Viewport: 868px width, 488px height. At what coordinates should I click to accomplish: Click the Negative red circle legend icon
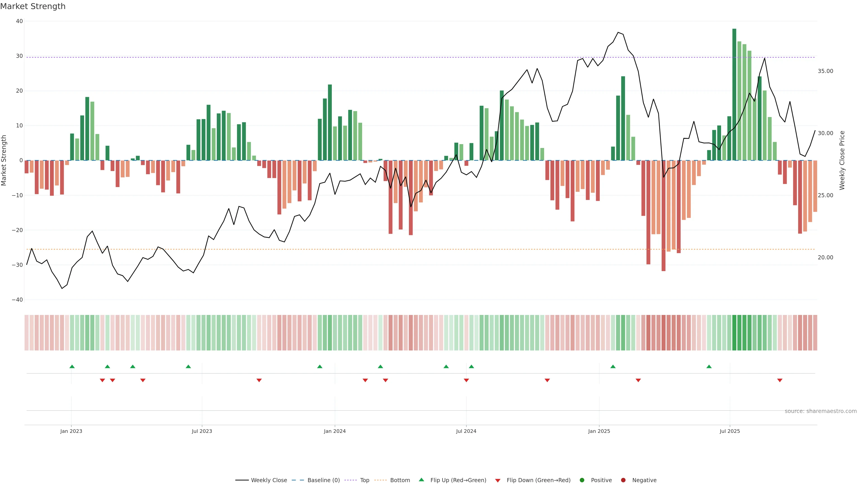point(623,480)
